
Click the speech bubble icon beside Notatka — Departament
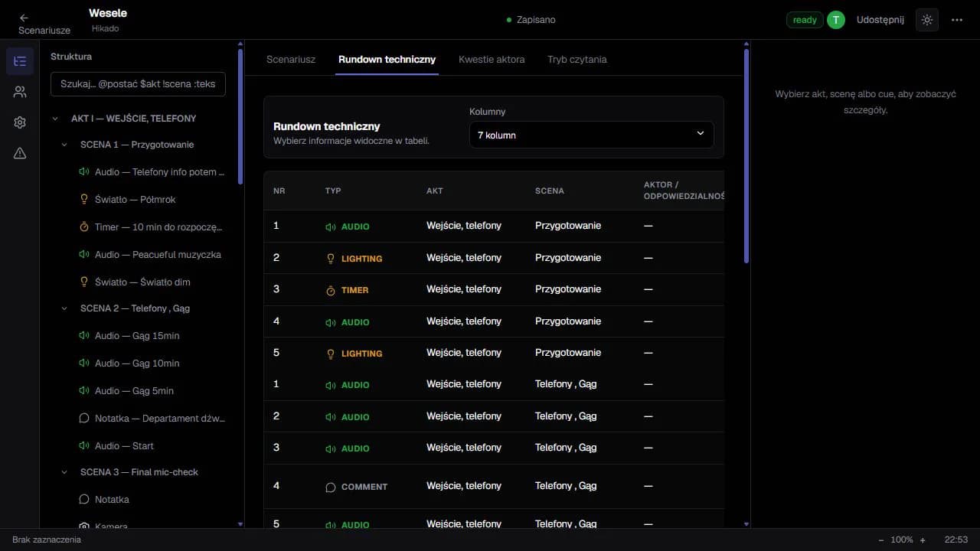click(84, 419)
